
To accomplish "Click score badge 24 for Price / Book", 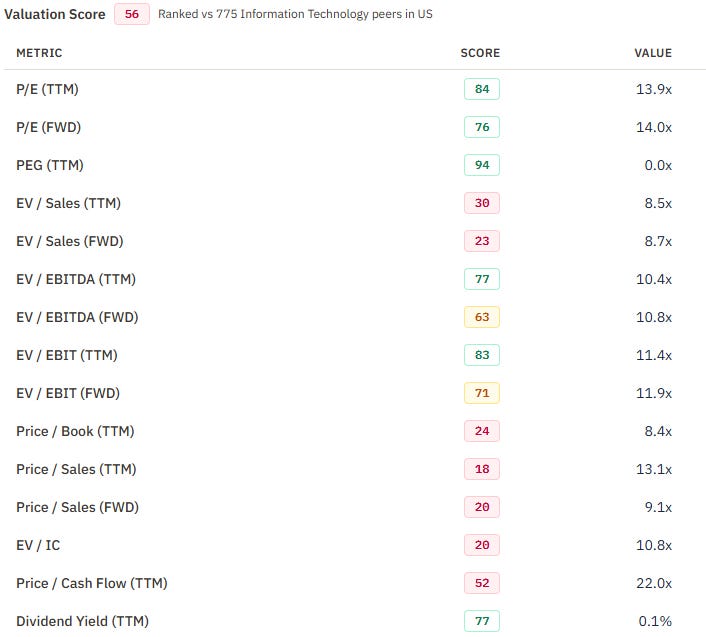I will click(x=482, y=431).
